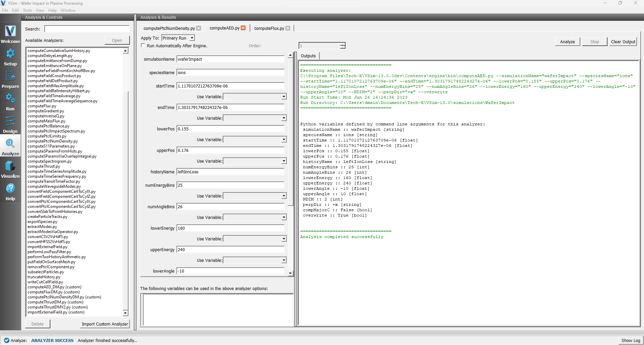The image size is (644, 345).
Task: Open the Tools menu
Action: click(x=28, y=10)
